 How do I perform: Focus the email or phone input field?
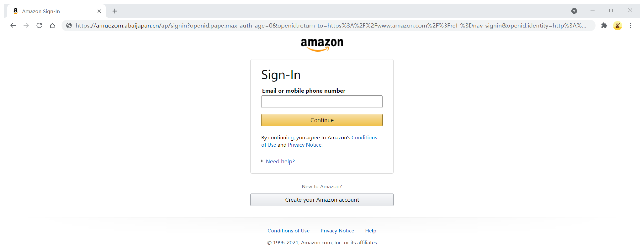click(322, 102)
